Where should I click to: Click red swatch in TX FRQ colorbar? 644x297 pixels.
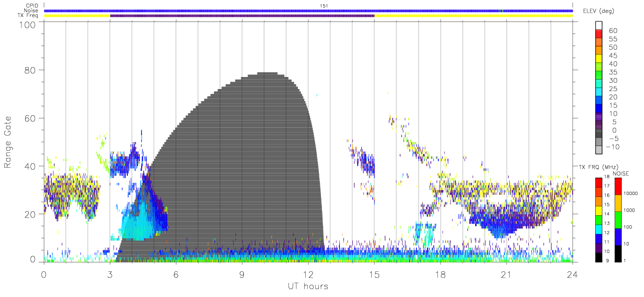tap(598, 182)
